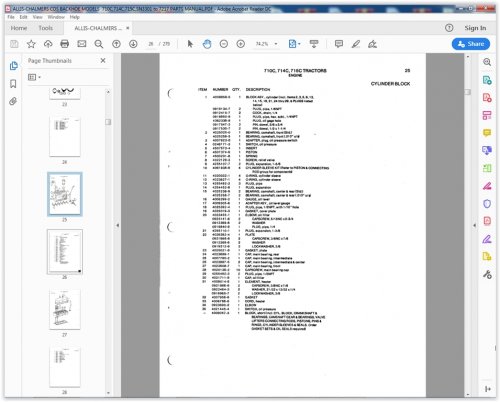Click the document vertical scrollbar handle
Viewport: 500px width, 402px height.
468,92
